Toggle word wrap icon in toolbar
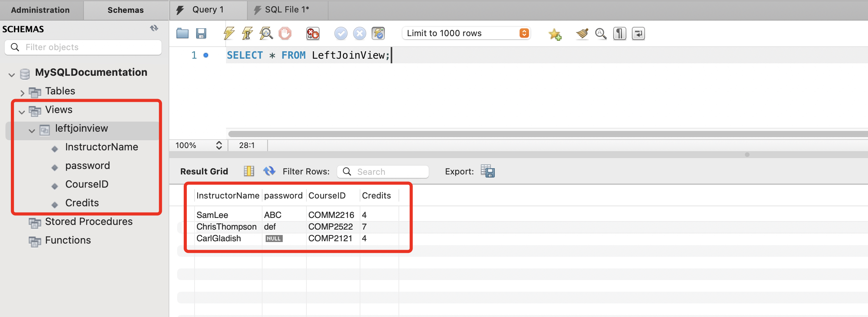Screen dimensions: 868x317 pos(638,34)
